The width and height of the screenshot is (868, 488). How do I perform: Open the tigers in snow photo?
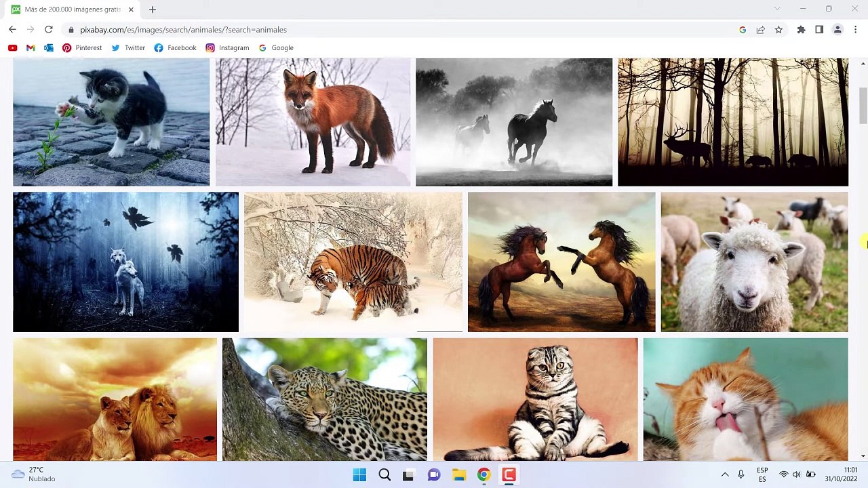point(353,262)
